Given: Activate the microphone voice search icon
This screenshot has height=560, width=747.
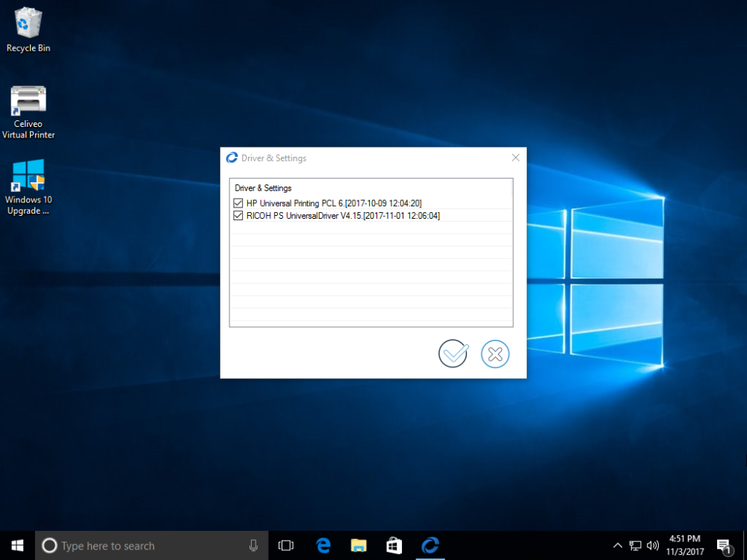Looking at the screenshot, I should 253,546.
